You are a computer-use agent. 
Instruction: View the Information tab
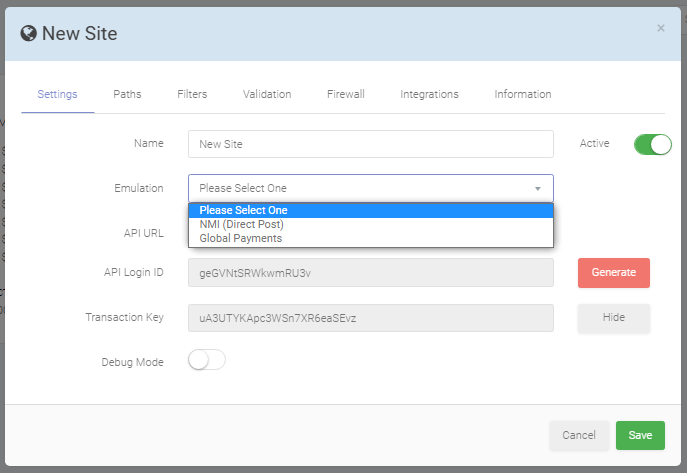pos(523,94)
